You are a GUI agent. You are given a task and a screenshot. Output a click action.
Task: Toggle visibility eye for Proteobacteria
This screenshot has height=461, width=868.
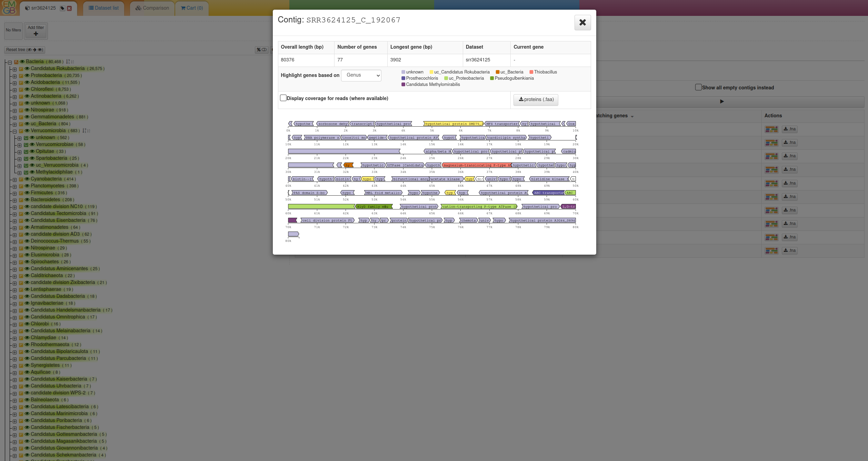point(27,76)
